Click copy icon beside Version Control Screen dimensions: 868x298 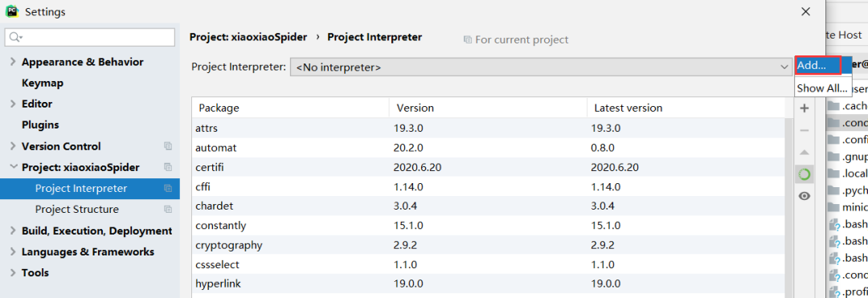point(168,146)
